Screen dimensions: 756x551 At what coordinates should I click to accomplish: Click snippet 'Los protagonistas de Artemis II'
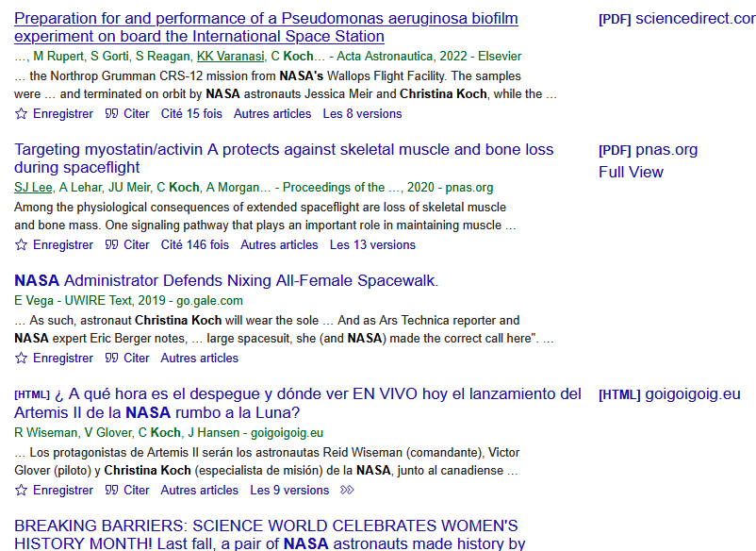(267, 461)
